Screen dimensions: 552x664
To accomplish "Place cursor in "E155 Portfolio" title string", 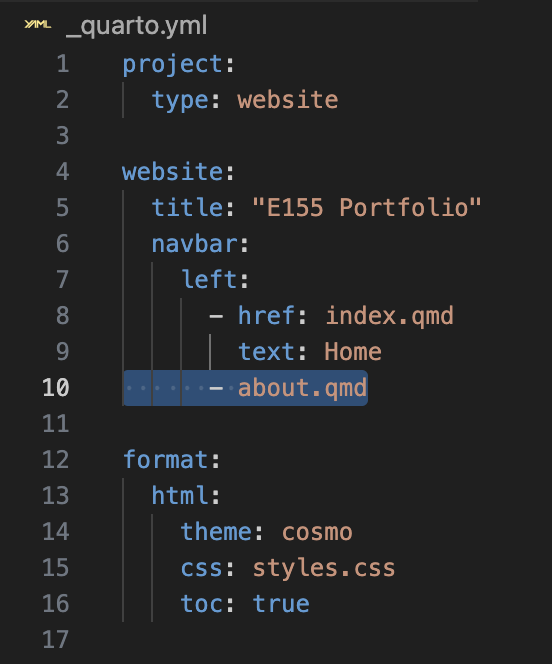I will pos(367,208).
